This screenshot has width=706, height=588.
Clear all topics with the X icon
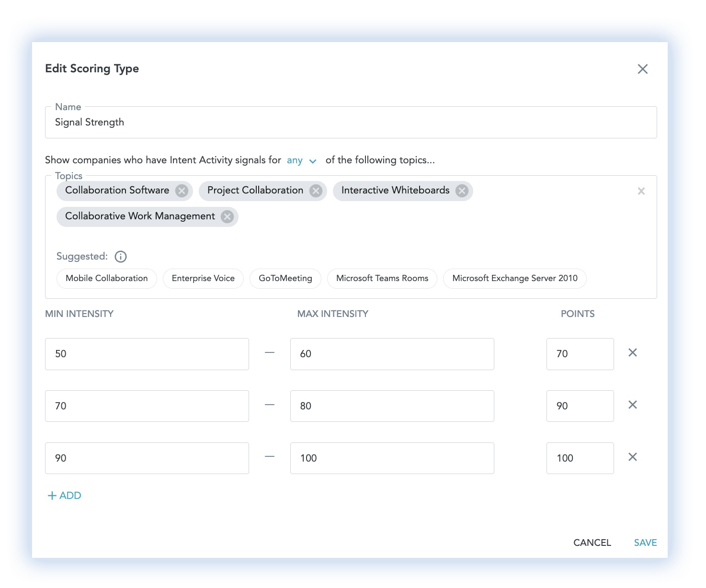[x=641, y=191]
